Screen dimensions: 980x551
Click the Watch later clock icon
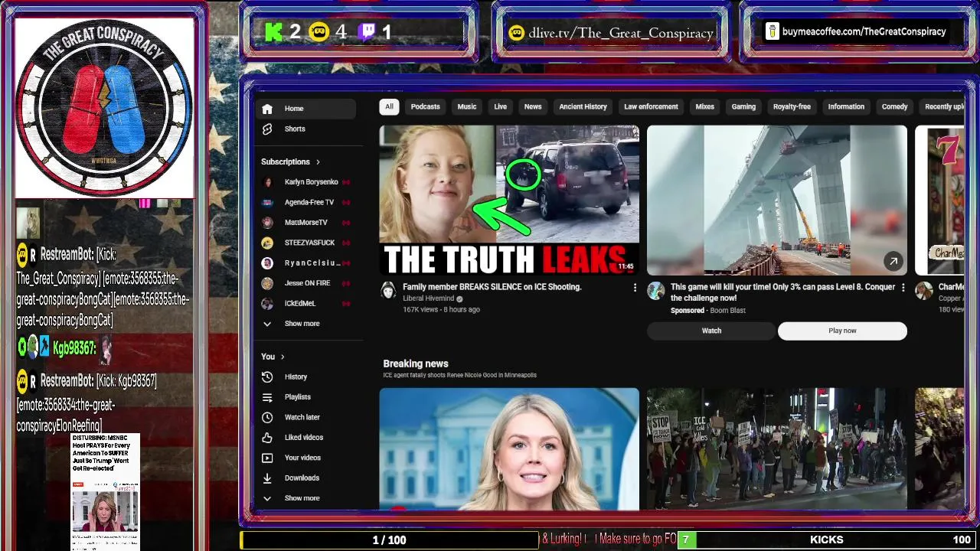pyautogui.click(x=267, y=418)
